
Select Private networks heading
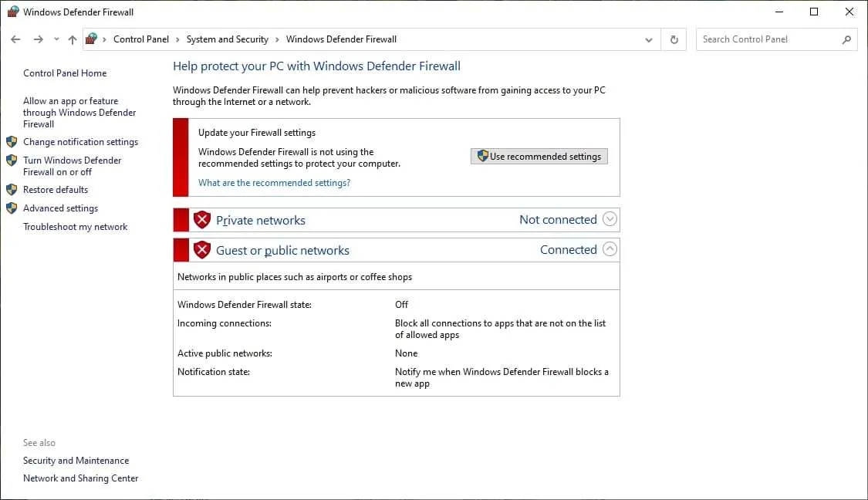261,221
